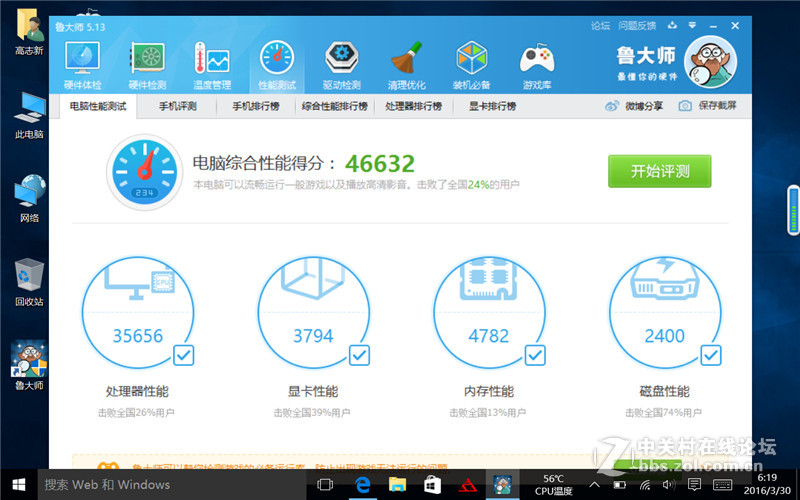The width and height of the screenshot is (800, 500).
Task: Expand the title bar main menu dropdown
Action: tap(692, 25)
